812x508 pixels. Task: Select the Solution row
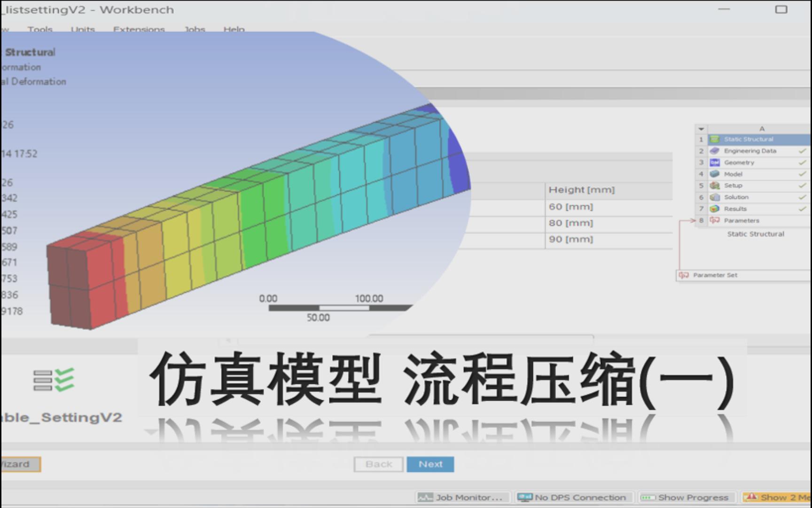tap(759, 198)
